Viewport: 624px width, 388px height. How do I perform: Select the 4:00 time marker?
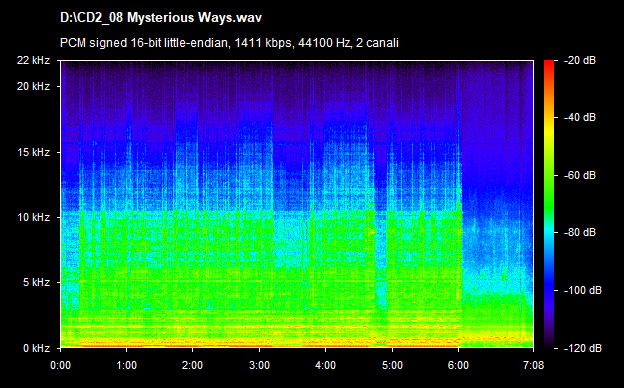point(326,365)
